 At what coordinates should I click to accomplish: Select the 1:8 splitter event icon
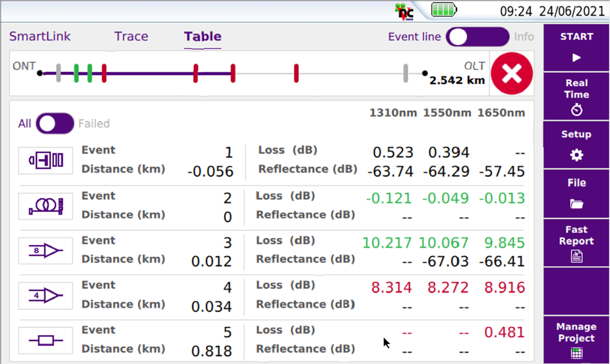coord(45,251)
